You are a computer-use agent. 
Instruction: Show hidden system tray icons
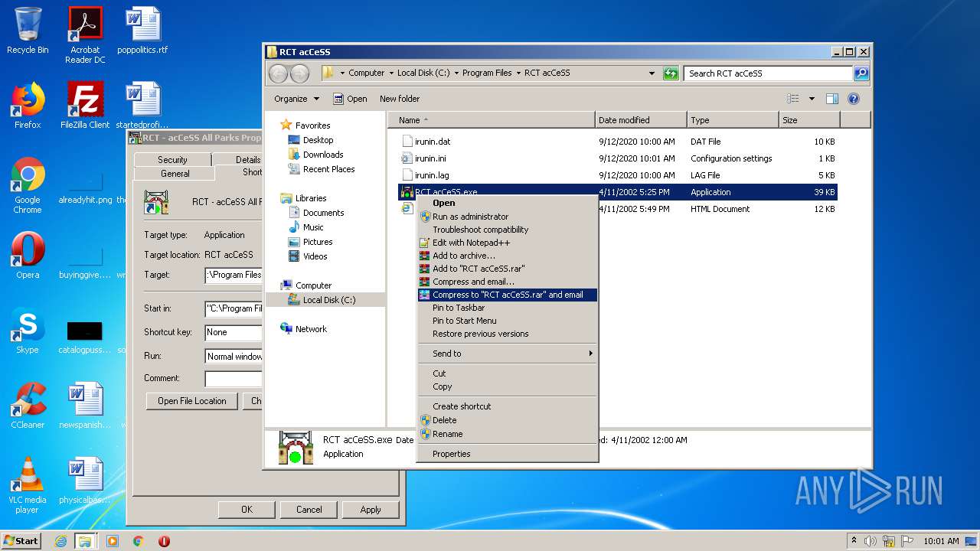tap(854, 541)
